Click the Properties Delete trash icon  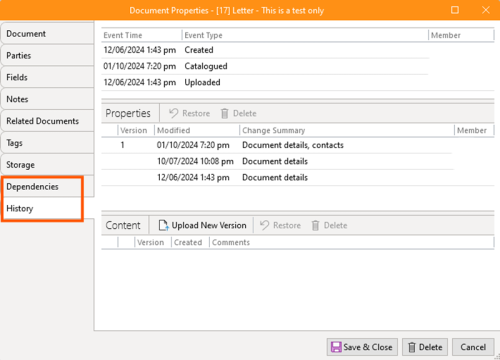pos(225,113)
